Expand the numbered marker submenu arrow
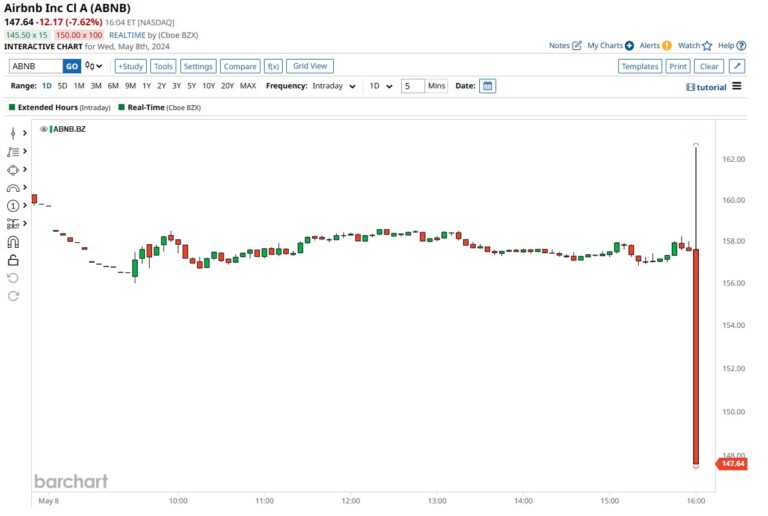 click(25, 206)
